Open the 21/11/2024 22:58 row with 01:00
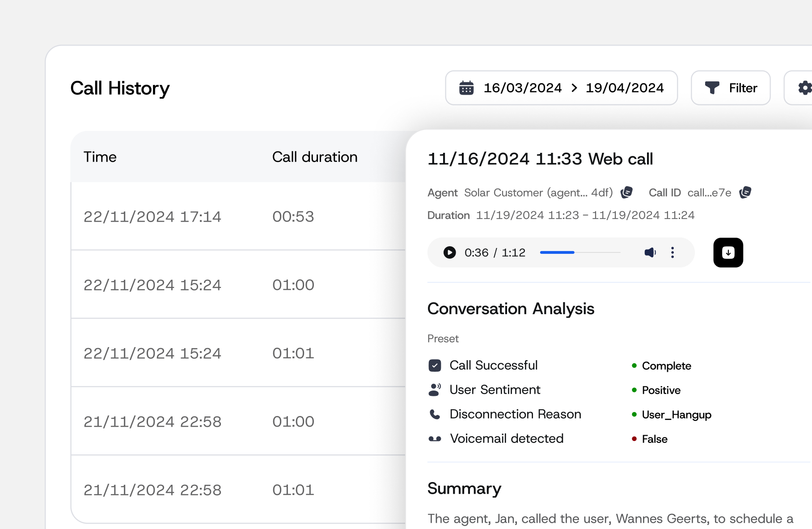 click(x=238, y=421)
